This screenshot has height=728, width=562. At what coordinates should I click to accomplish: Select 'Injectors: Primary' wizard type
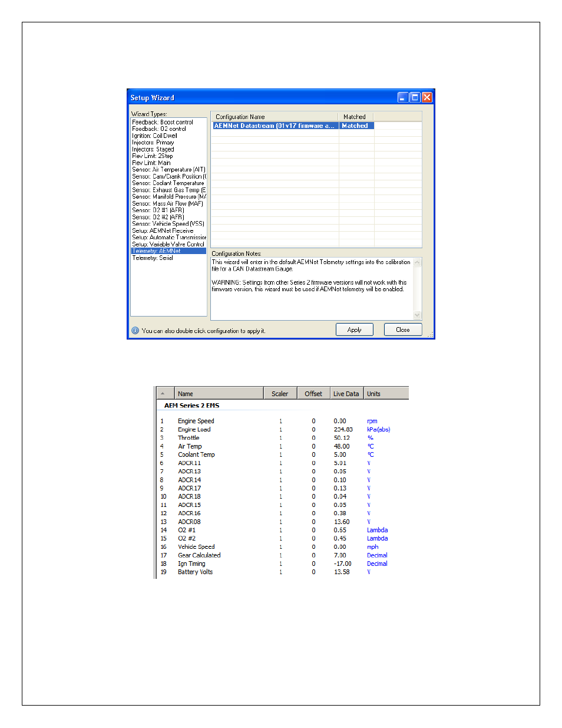coord(153,142)
